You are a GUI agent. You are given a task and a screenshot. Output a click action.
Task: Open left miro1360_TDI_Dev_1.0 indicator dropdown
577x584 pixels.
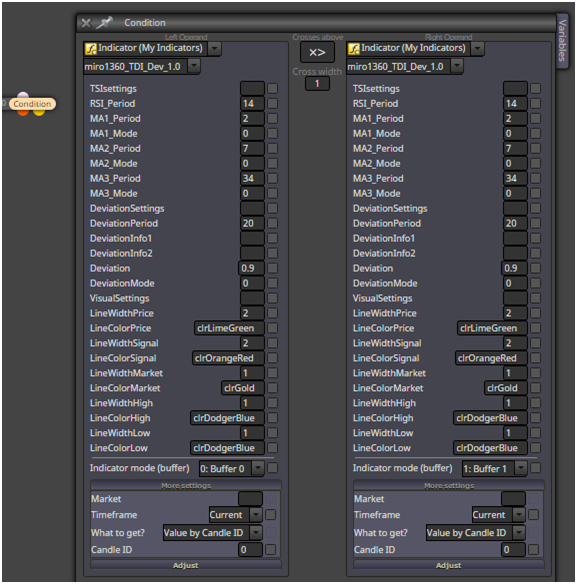tap(193, 67)
